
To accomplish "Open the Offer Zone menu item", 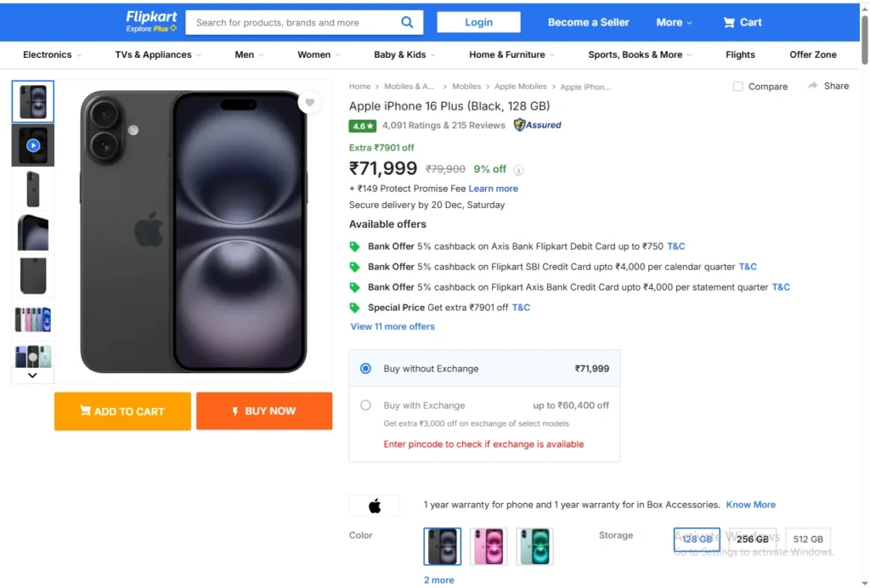I will (813, 54).
